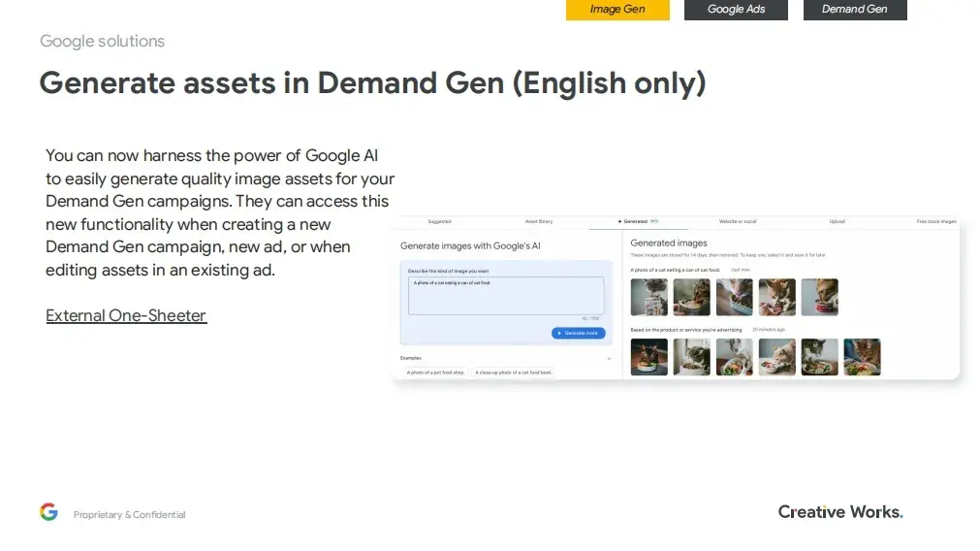The height and width of the screenshot is (551, 980).
Task: Select the Suggested tab in the asset picker
Action: [439, 221]
